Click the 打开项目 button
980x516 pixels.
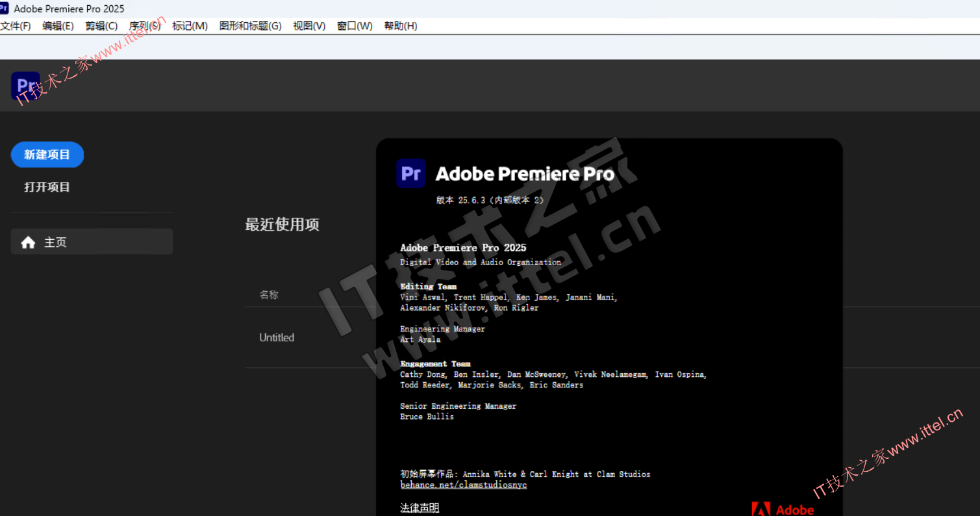tap(47, 187)
